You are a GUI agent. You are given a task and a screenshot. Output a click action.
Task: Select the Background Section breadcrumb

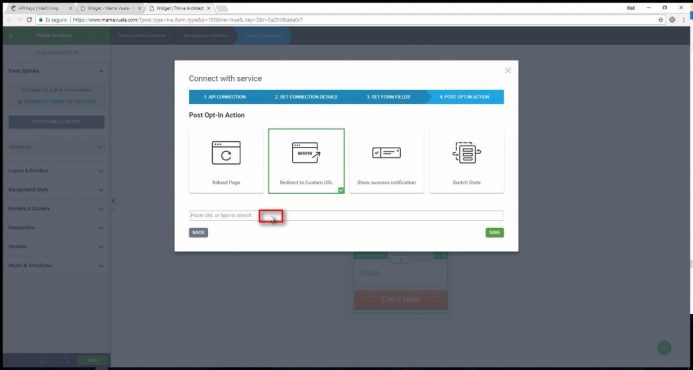[206, 35]
